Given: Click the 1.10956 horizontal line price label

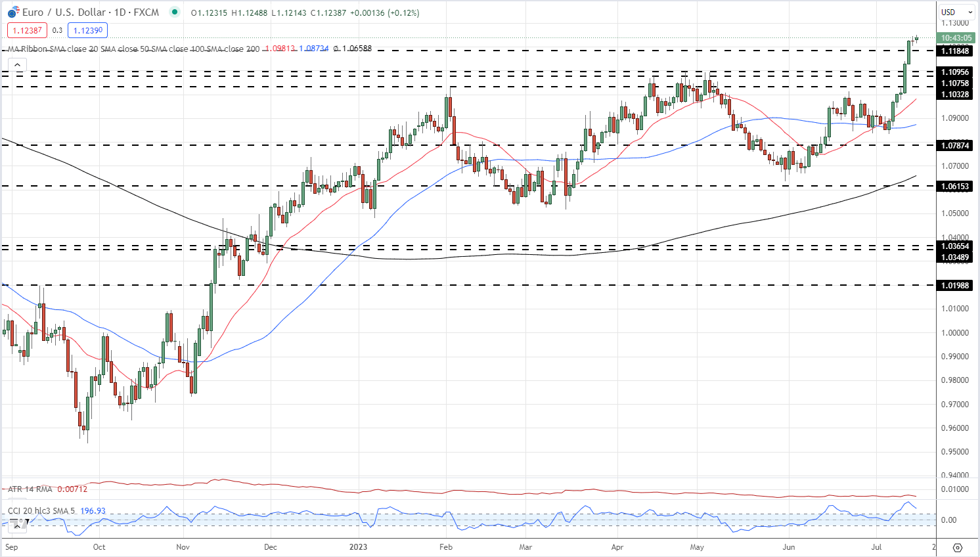Looking at the screenshot, I should point(955,72).
